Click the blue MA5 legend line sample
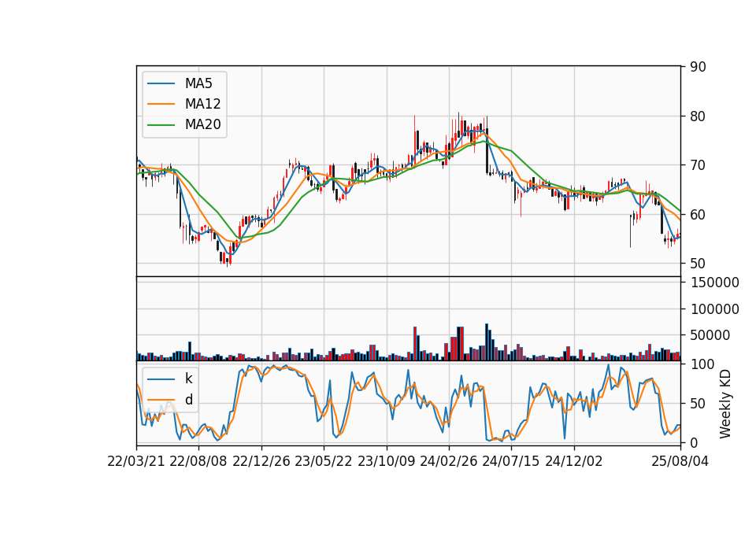The width and height of the screenshot is (756, 543). pos(161,84)
